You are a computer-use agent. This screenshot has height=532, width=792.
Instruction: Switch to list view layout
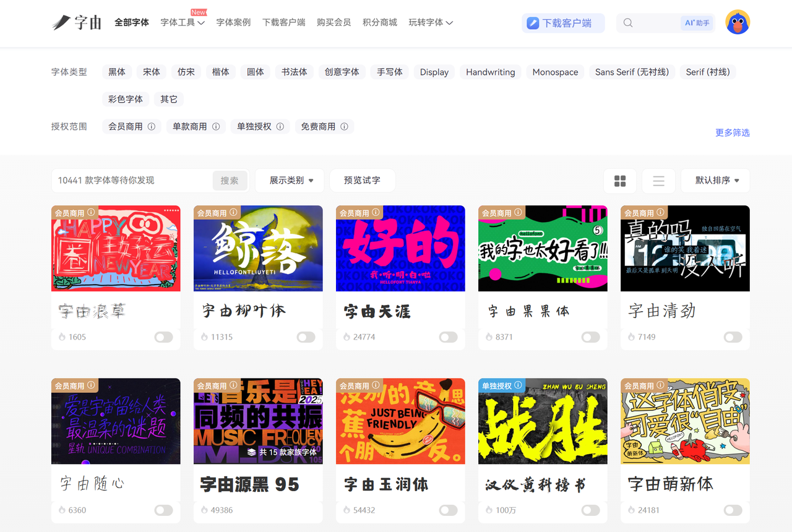658,181
